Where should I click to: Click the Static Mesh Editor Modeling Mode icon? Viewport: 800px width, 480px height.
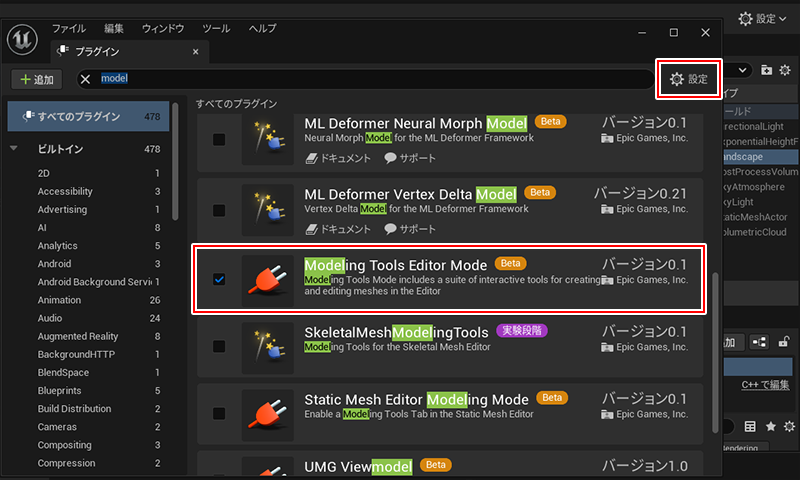pos(267,412)
